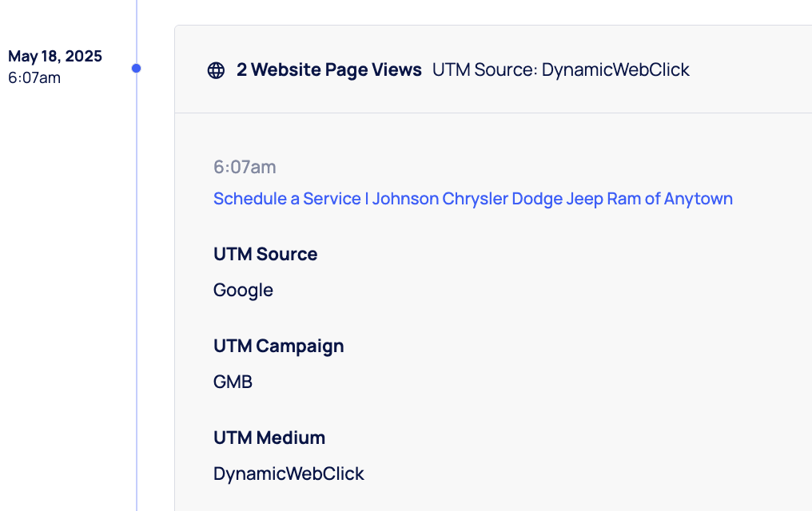Click the vertical timeline line above the dot
This screenshot has width=812, height=511.
click(x=137, y=24)
